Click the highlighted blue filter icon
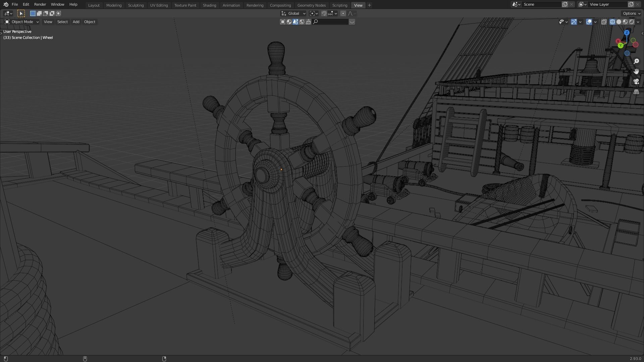 click(296, 22)
